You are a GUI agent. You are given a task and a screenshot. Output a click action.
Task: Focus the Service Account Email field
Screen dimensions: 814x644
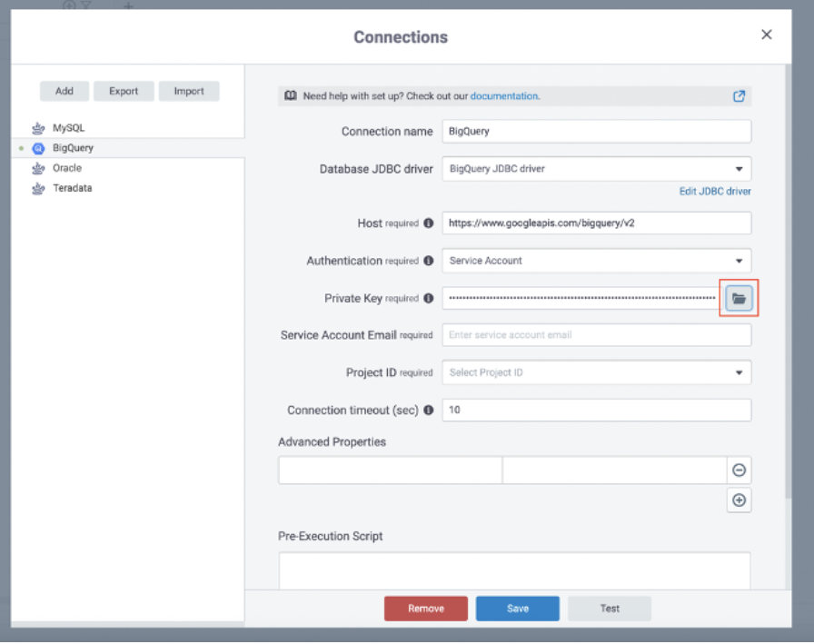pos(597,335)
